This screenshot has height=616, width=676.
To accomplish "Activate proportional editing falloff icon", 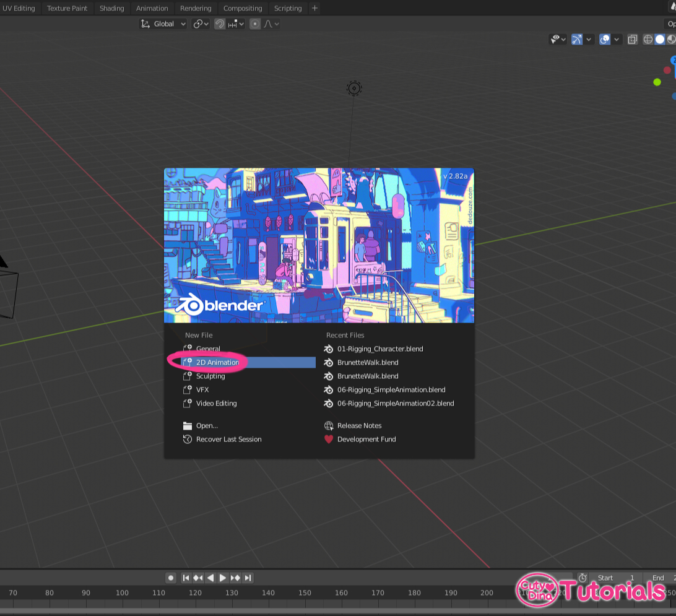I will click(254, 24).
